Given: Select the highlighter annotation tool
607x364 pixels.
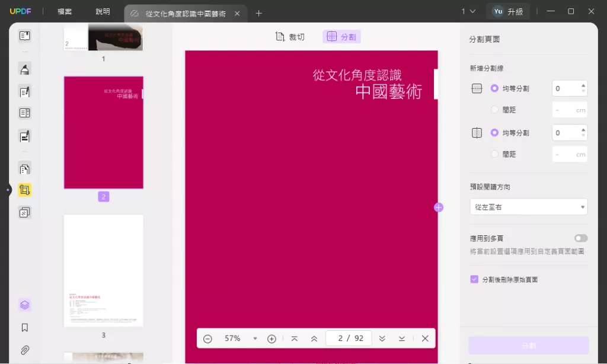Looking at the screenshot, I should 24,69.
